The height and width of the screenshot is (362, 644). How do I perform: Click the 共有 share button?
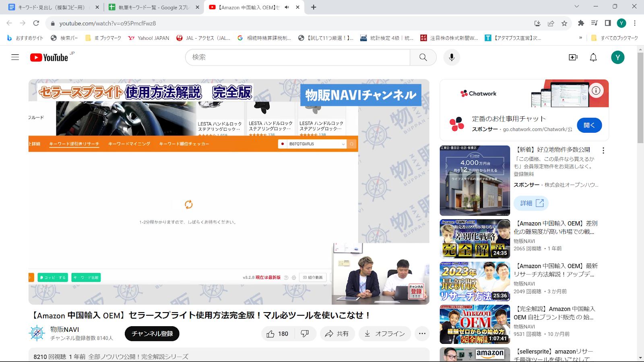tap(337, 334)
